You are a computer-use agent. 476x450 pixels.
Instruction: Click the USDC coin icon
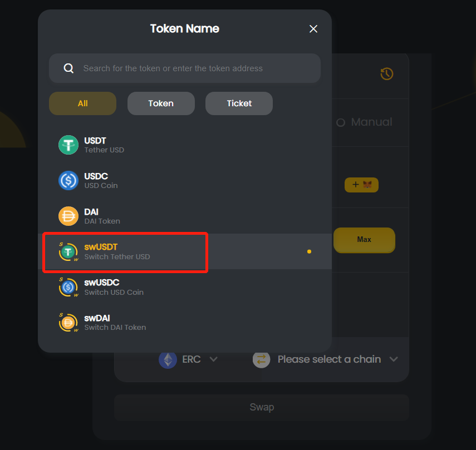68,180
